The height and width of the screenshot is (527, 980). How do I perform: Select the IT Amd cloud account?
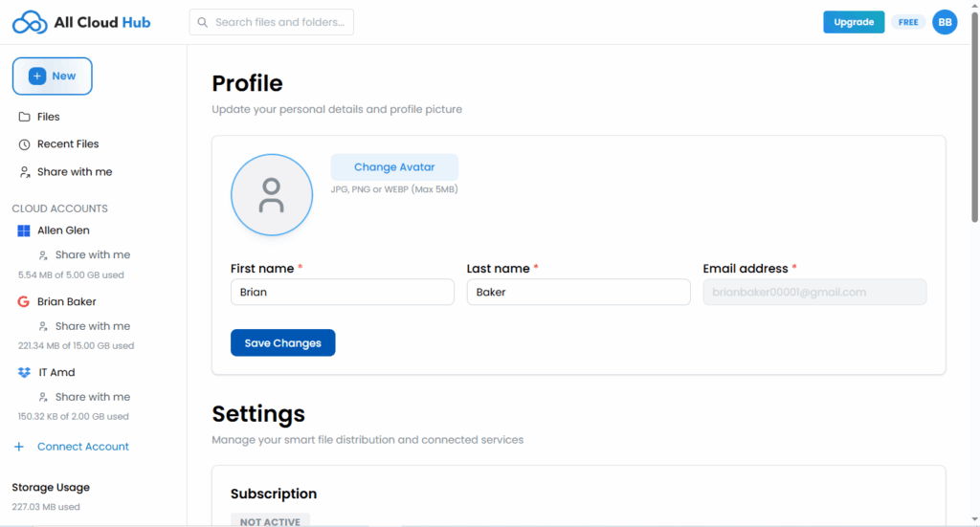tap(56, 373)
